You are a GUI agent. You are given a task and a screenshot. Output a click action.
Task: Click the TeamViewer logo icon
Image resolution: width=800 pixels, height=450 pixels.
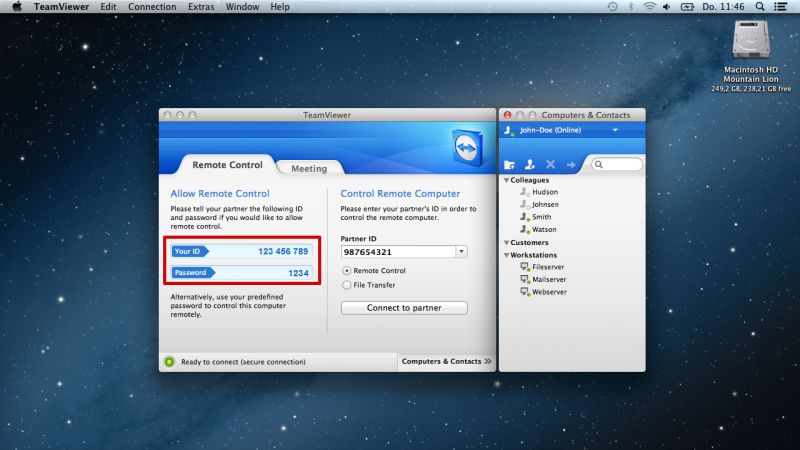(468, 147)
